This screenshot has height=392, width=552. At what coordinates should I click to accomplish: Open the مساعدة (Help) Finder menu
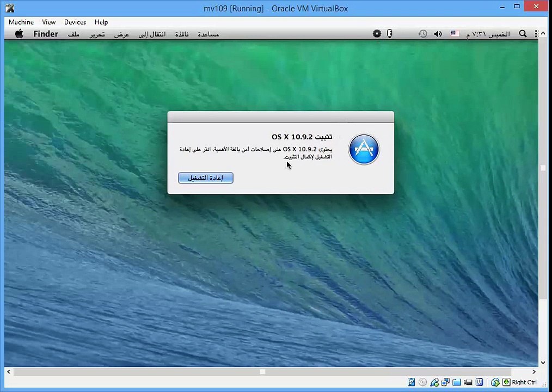click(208, 34)
